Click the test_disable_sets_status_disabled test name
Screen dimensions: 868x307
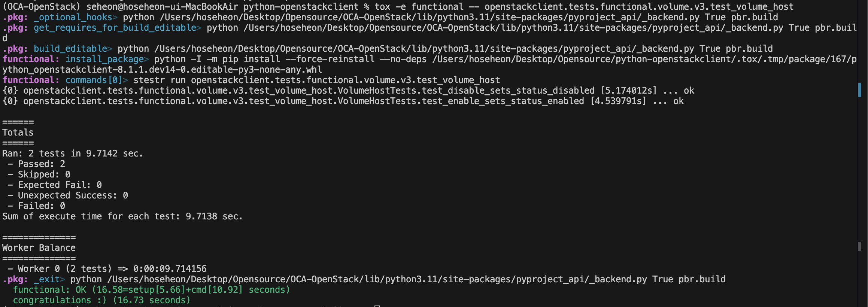508,91
